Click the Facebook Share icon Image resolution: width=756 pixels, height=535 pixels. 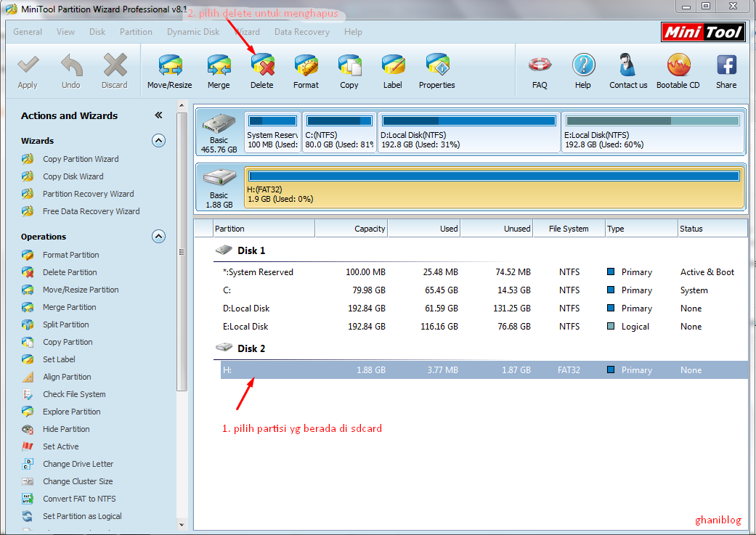727,65
